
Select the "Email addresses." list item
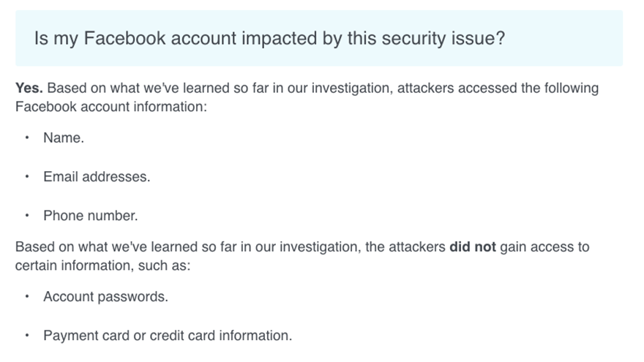click(97, 177)
